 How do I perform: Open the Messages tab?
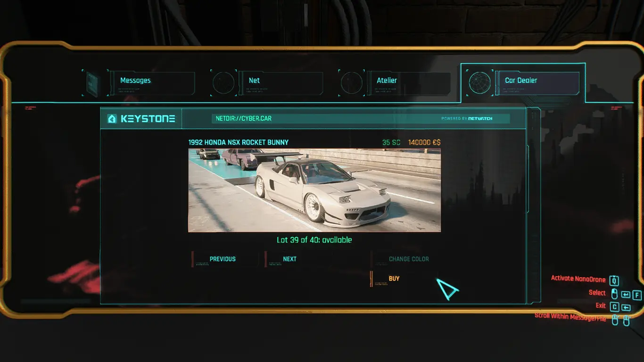(152, 83)
